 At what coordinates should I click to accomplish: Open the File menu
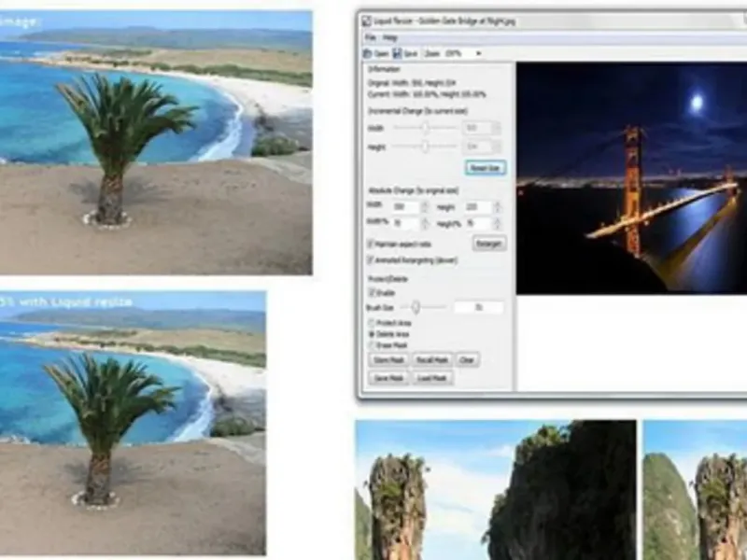tap(370, 37)
